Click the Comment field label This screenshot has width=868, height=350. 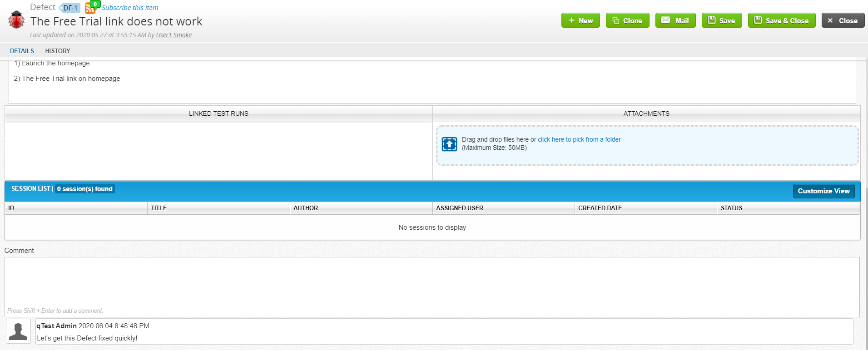pos(19,251)
